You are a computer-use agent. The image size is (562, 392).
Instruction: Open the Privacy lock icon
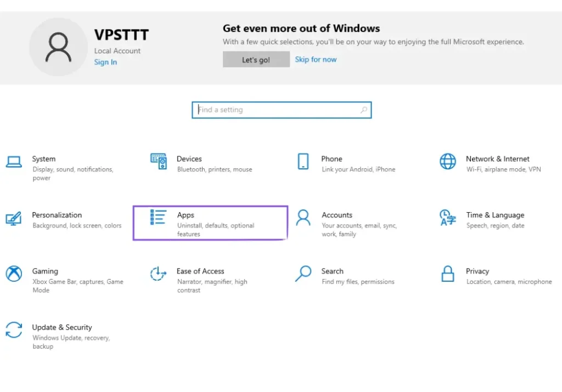pyautogui.click(x=448, y=274)
